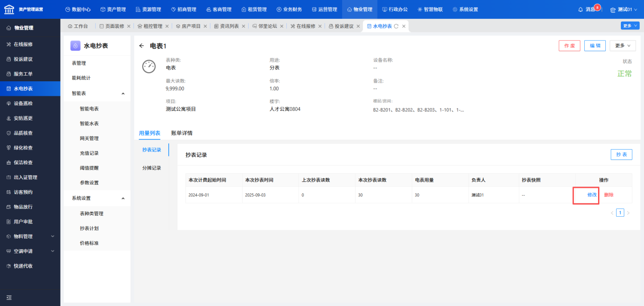Open the 测试01 user dropdown
The image size is (644, 306).
624,9
